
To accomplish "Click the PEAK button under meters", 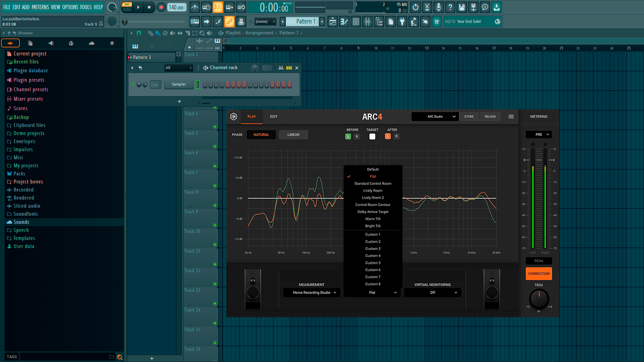I will tap(539, 261).
